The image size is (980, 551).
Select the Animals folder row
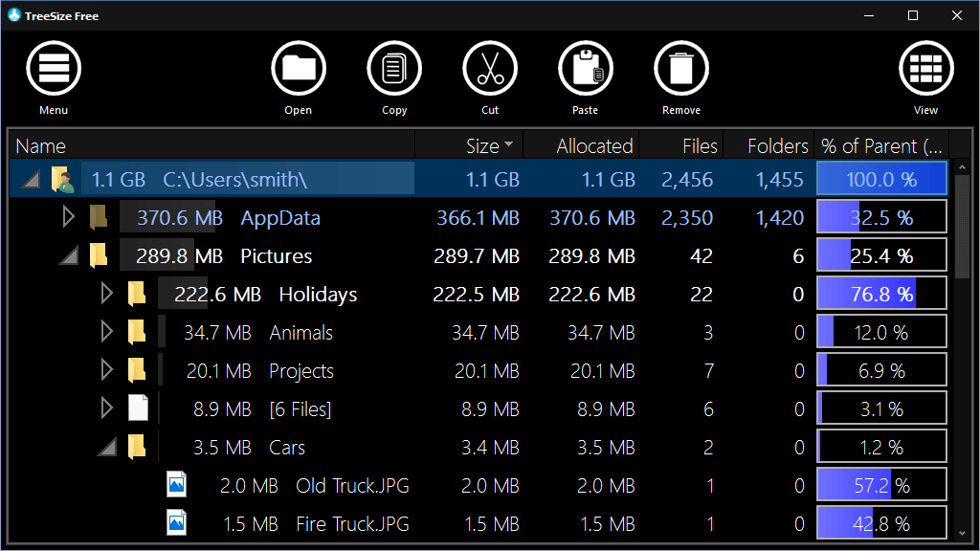point(301,333)
